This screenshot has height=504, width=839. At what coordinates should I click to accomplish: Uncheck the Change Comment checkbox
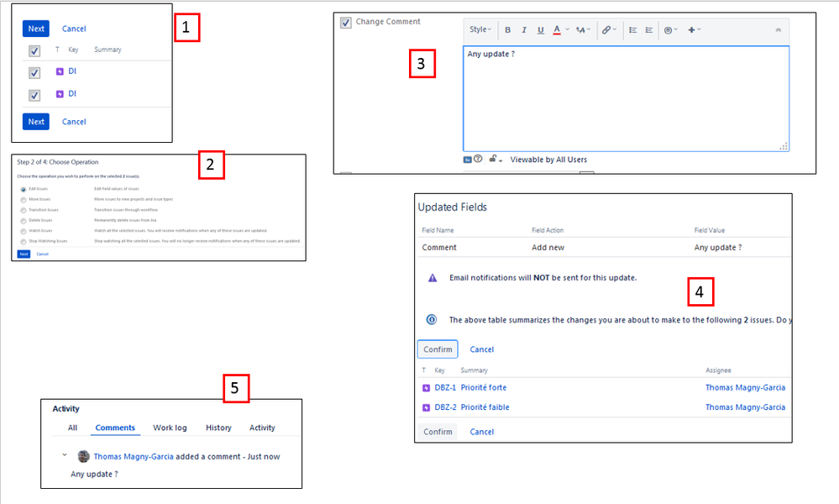pos(346,23)
